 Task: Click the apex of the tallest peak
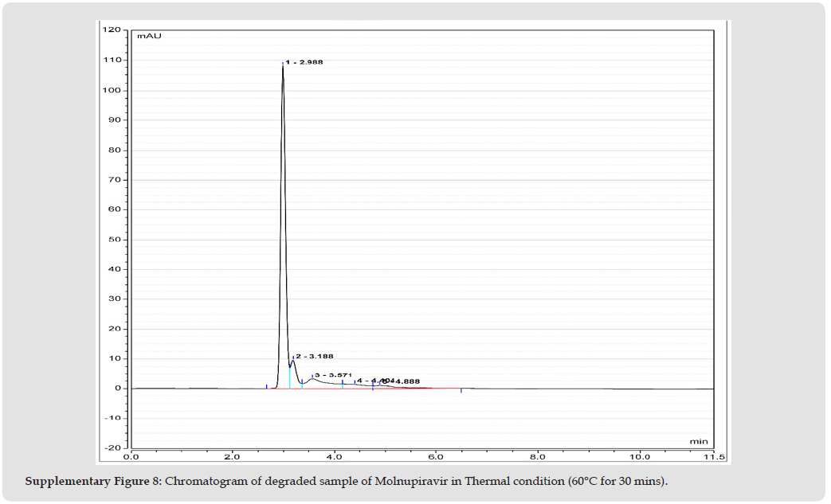pyautogui.click(x=283, y=65)
